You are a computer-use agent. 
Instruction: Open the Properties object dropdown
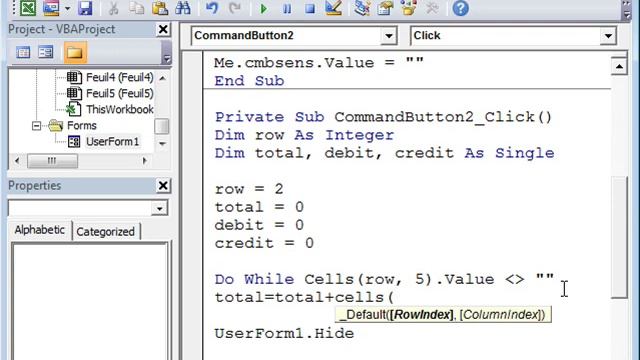point(160,209)
